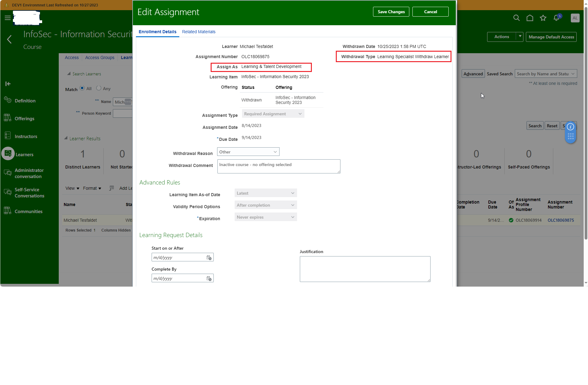Open global search magnifier
Viewport: 588px width, 385px height.
pos(516,18)
